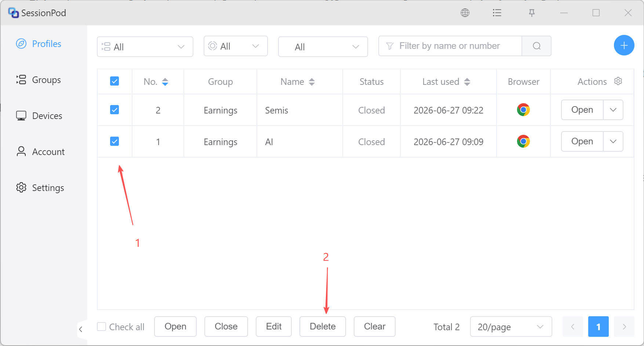This screenshot has height=346, width=644.
Task: Click the Profiles compass icon in sidebar
Action: 21,44
